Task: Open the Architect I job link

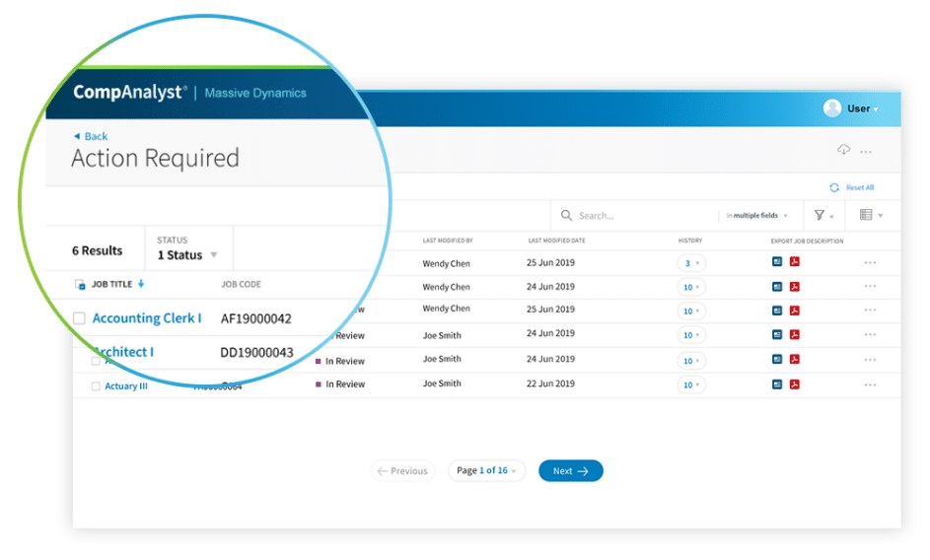Action: coord(124,352)
